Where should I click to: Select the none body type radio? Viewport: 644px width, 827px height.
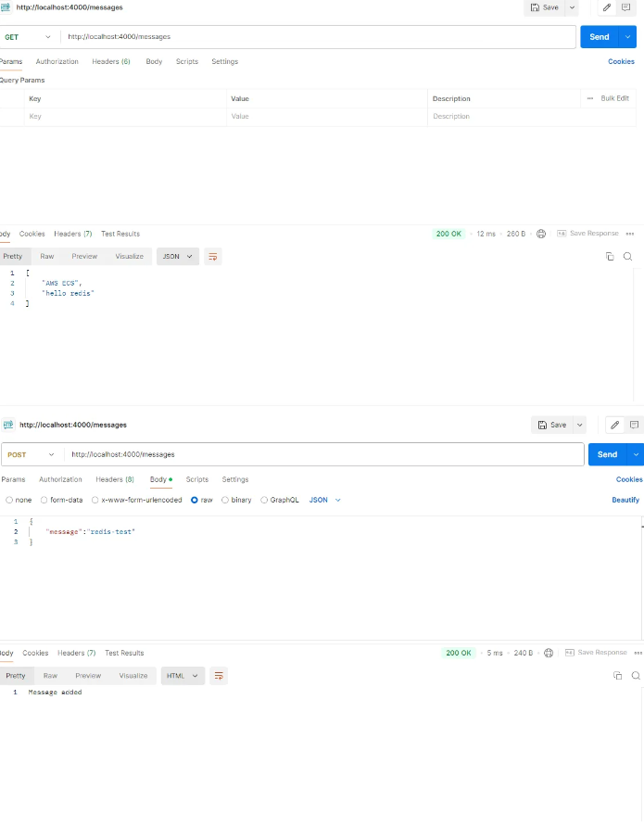click(x=9, y=500)
